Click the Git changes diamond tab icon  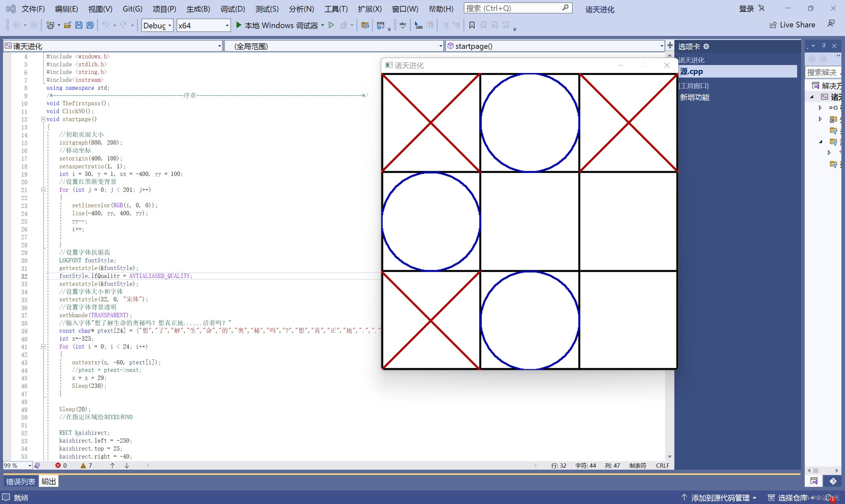pos(833,481)
